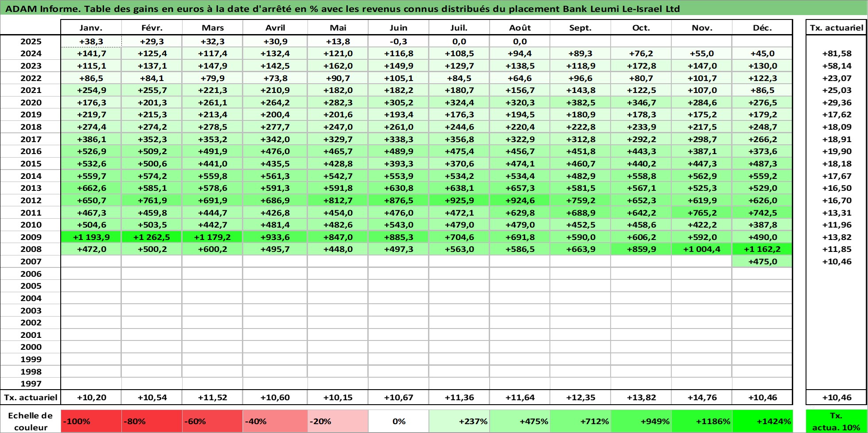
Task: Select the cell +859,9 in Oct. 2008
Action: click(641, 249)
